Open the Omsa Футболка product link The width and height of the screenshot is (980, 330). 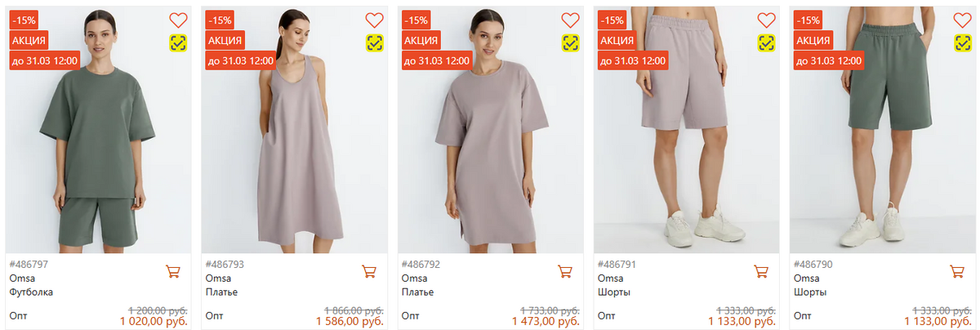(x=24, y=292)
